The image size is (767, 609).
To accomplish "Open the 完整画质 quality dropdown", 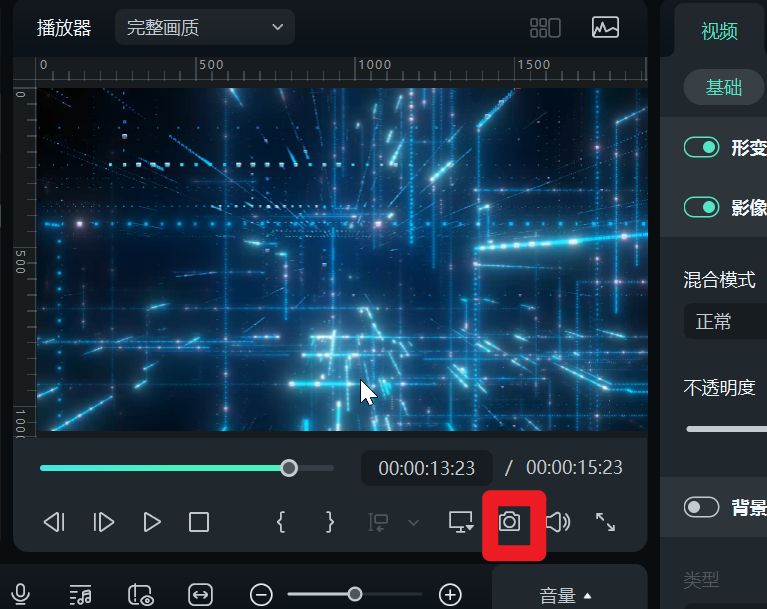I will click(205, 27).
